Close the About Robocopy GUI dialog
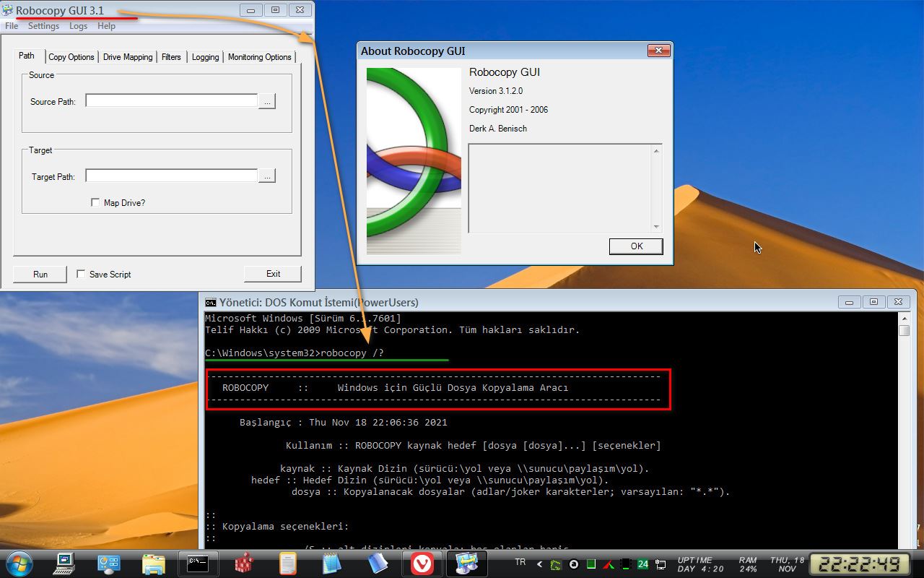The height and width of the screenshot is (578, 924). (658, 51)
